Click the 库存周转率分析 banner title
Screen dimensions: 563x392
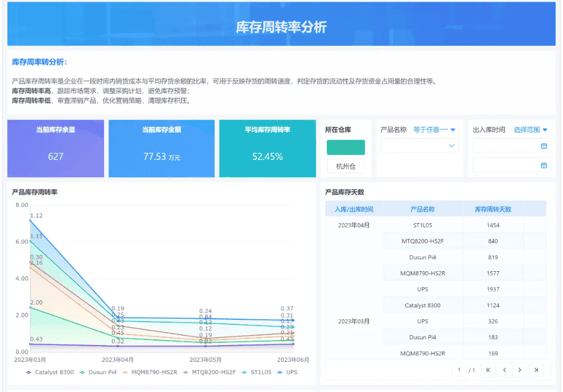pyautogui.click(x=281, y=27)
